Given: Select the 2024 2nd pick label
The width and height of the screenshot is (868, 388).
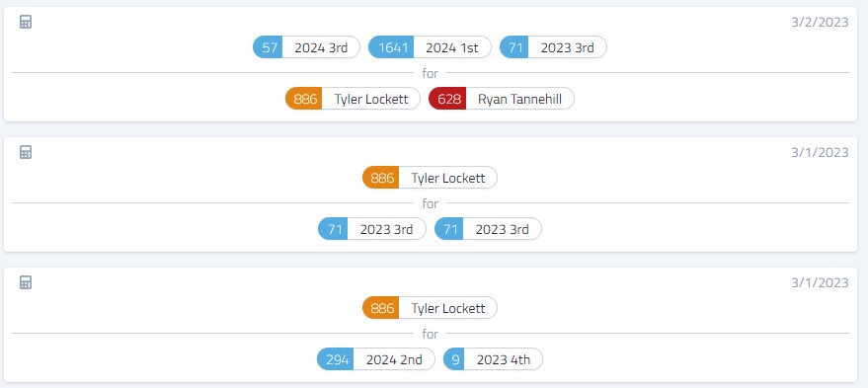Looking at the screenshot, I should click(394, 359).
